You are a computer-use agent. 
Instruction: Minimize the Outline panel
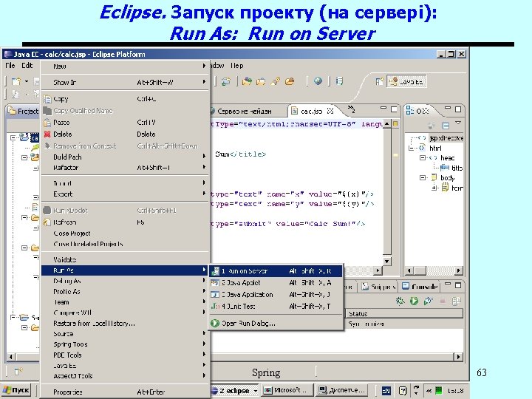pos(448,108)
